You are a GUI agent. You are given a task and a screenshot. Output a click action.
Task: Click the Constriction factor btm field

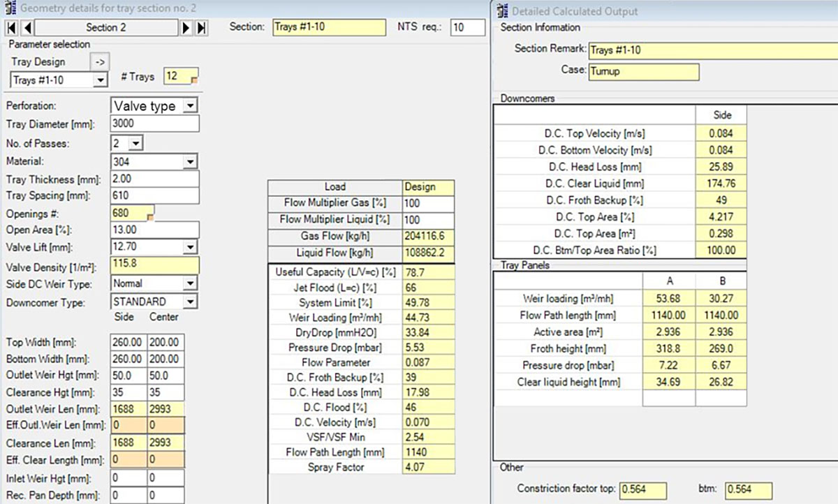coord(749,489)
